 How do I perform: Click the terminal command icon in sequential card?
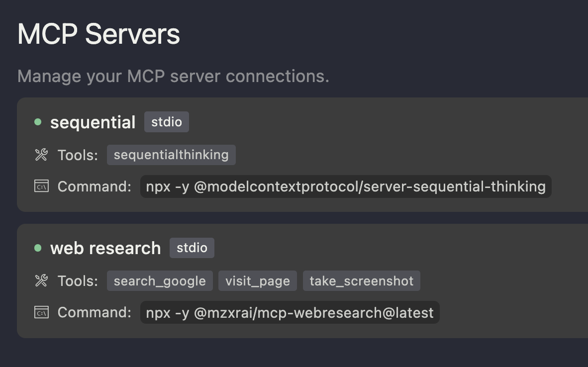pos(41,186)
